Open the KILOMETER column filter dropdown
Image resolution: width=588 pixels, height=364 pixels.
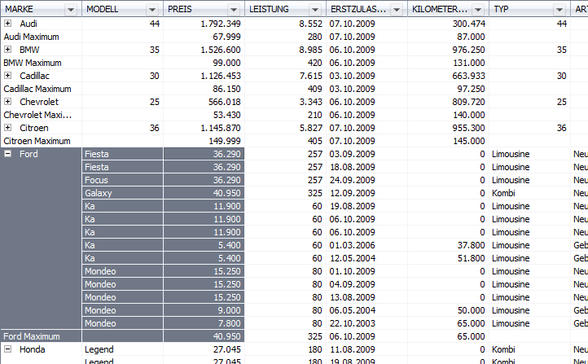click(478, 10)
